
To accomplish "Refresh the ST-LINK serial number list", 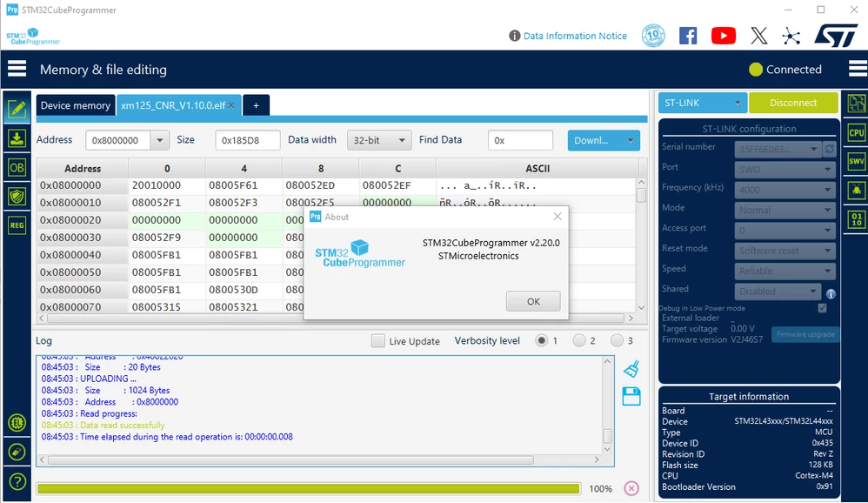I will (x=829, y=149).
